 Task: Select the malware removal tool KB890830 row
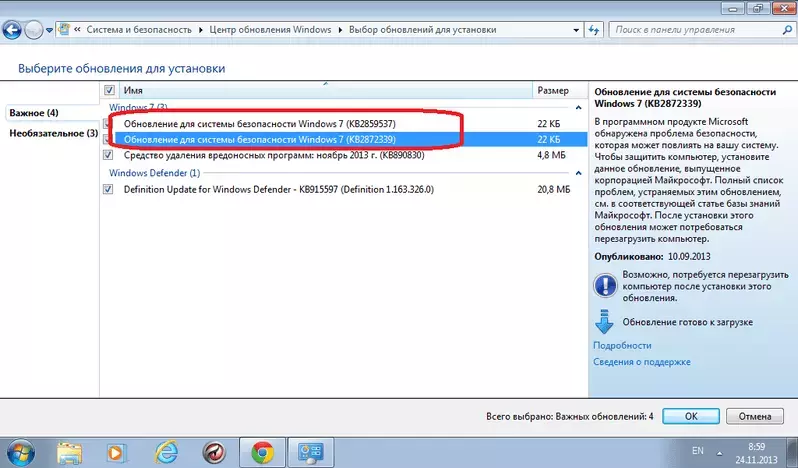(344, 155)
